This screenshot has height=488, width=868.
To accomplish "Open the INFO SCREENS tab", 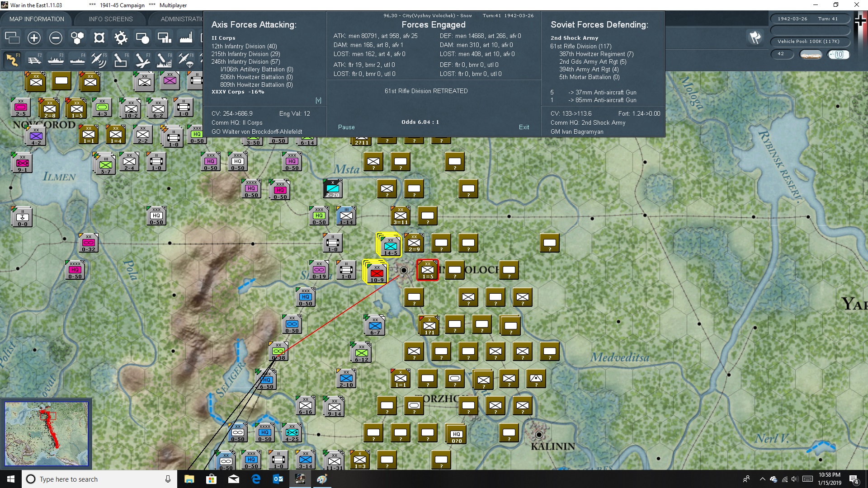I will pos(111,19).
